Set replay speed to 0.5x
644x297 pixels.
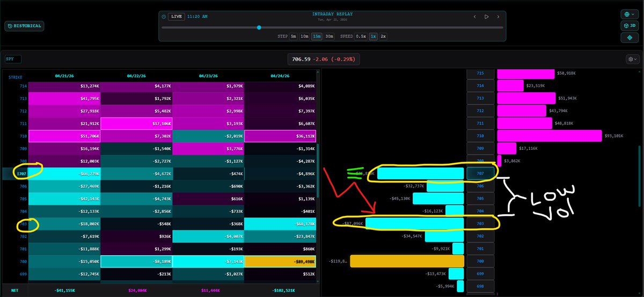(x=361, y=36)
